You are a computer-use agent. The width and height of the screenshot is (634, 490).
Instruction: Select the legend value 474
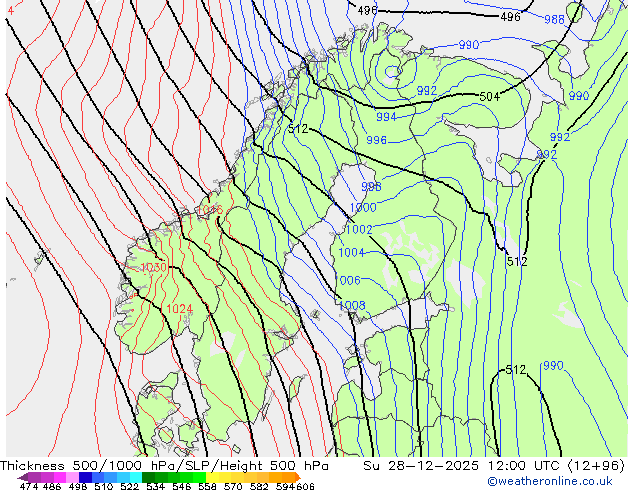(x=29, y=486)
